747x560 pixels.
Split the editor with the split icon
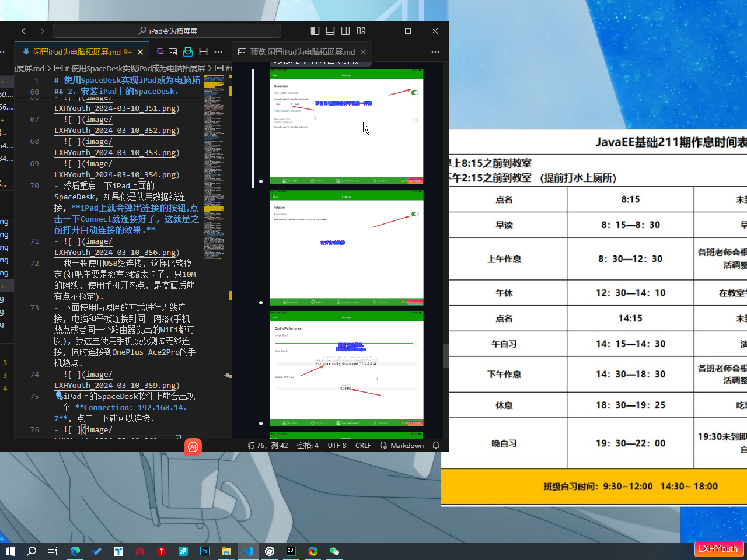tap(203, 52)
